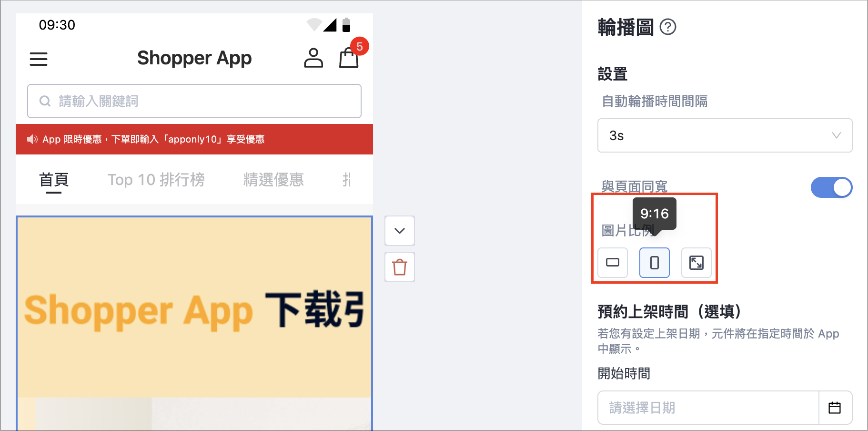Select the 9:16 portrait image ratio

(655, 262)
